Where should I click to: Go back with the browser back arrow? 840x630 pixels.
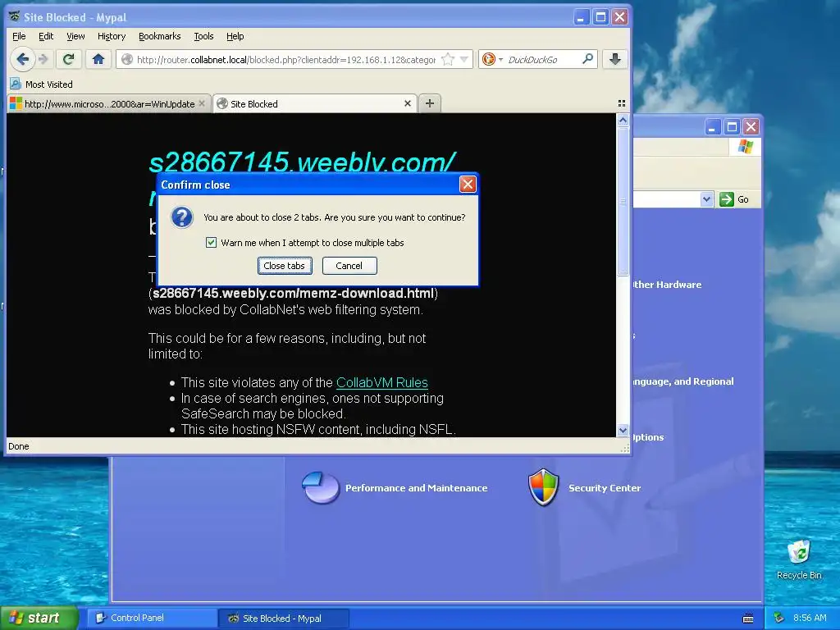click(22, 59)
